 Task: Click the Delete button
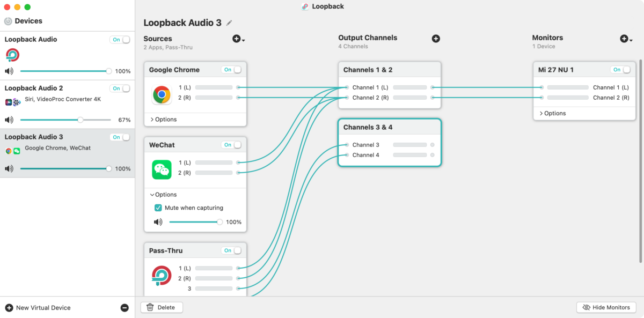click(x=162, y=307)
